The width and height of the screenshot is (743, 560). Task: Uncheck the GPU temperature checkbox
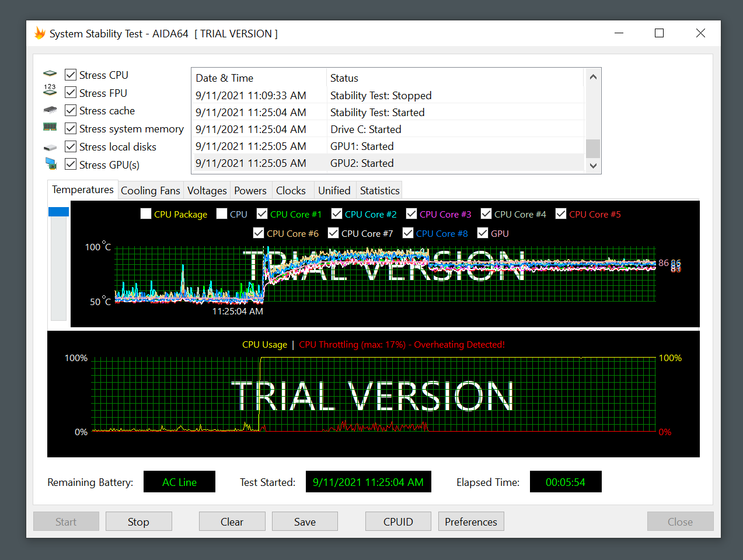(x=483, y=233)
